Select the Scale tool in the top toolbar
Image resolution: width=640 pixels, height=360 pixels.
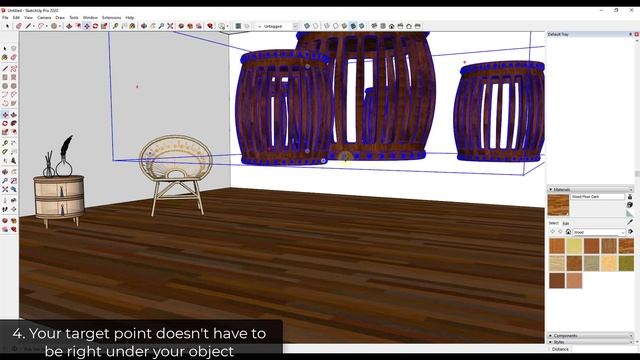click(104, 26)
